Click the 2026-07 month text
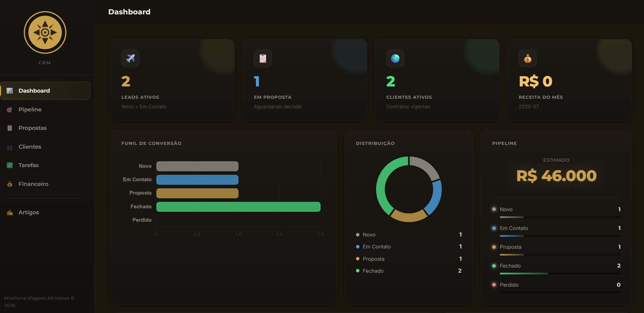644x313 pixels. (529, 107)
